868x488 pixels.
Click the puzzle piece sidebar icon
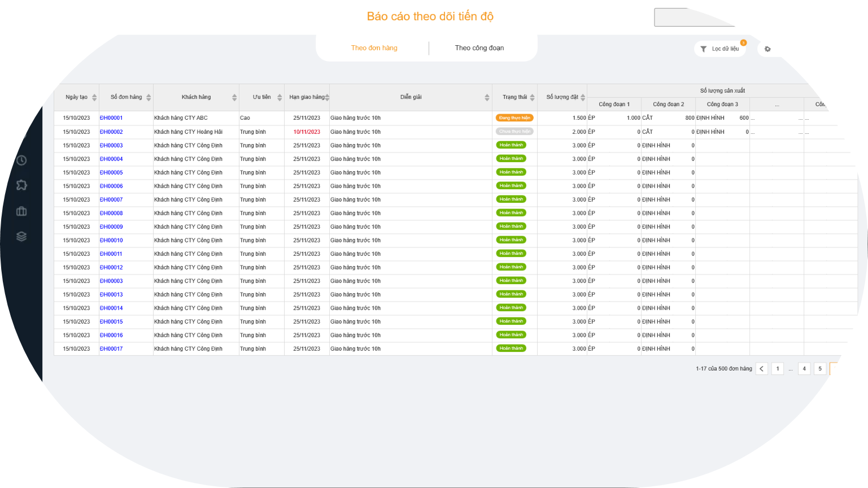[x=21, y=185]
